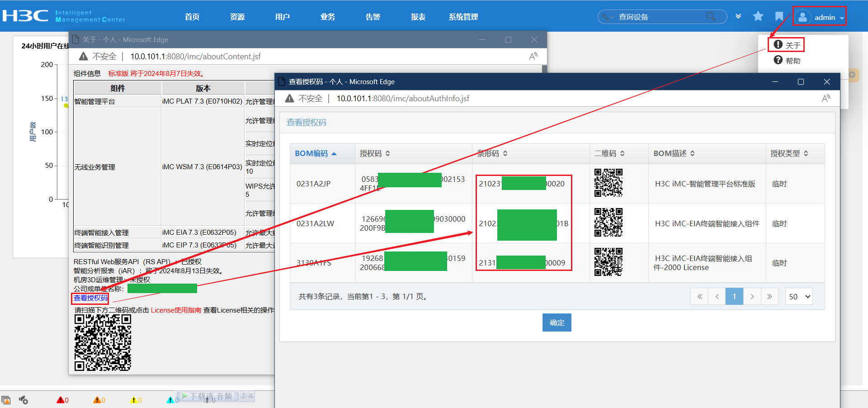Screen dimensions: 868x408
Task: Open the 业务 menu
Action: 328,17
